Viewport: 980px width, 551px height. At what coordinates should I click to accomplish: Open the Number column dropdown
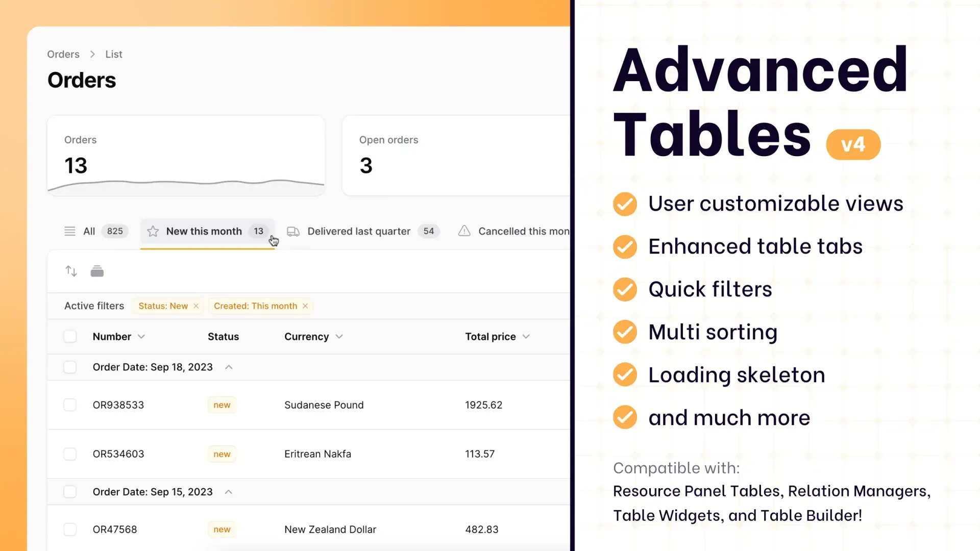[x=141, y=337]
